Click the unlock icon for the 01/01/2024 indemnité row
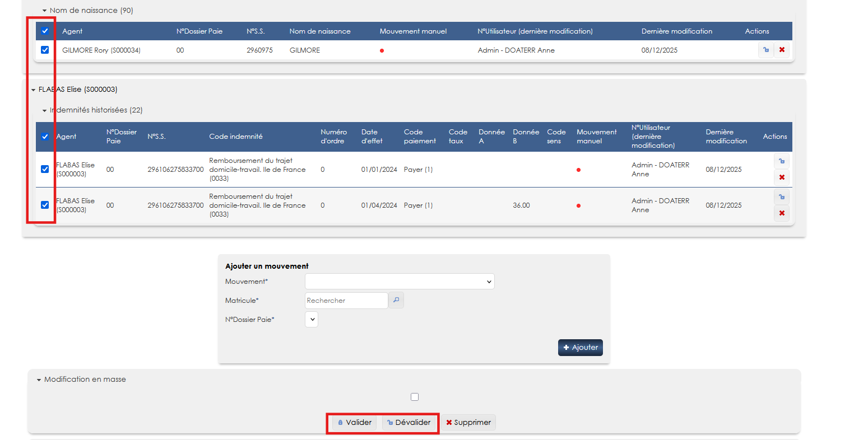Viewport: 868px width, 440px height. click(781, 161)
